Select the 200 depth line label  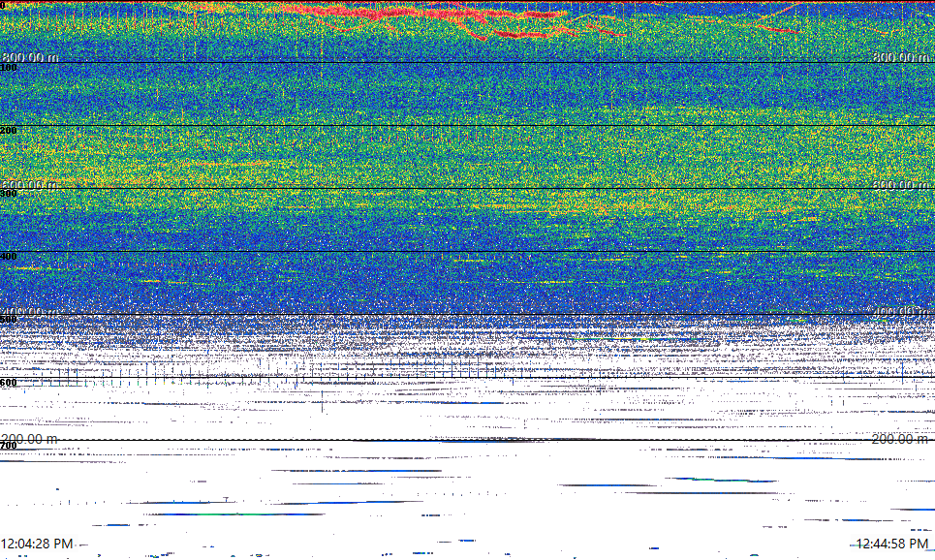(x=9, y=131)
